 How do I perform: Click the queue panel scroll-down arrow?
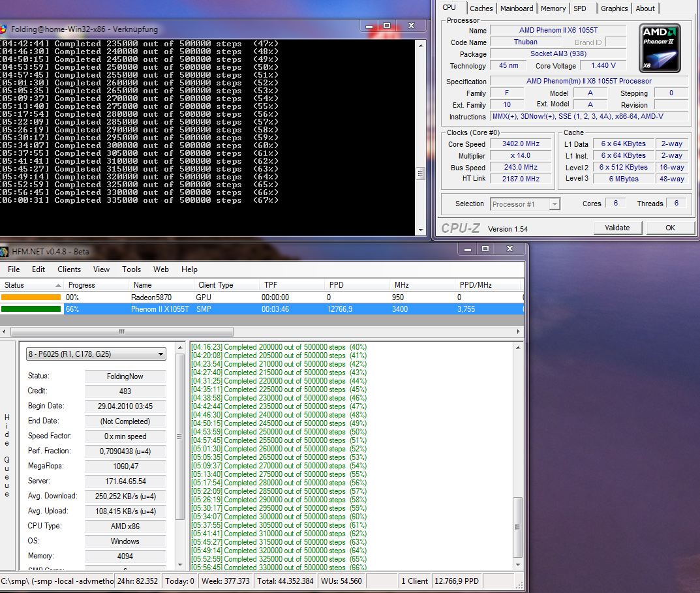(180, 565)
